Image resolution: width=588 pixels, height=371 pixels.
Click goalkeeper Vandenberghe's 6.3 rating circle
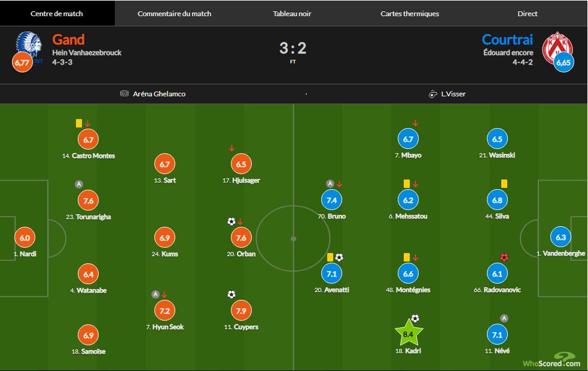pyautogui.click(x=560, y=237)
